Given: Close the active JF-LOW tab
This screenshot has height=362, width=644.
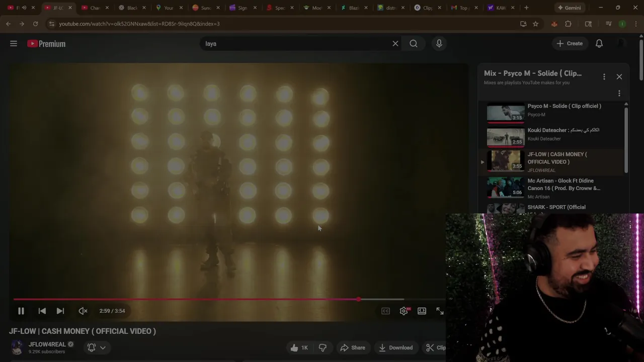Looking at the screenshot, I should [70, 8].
